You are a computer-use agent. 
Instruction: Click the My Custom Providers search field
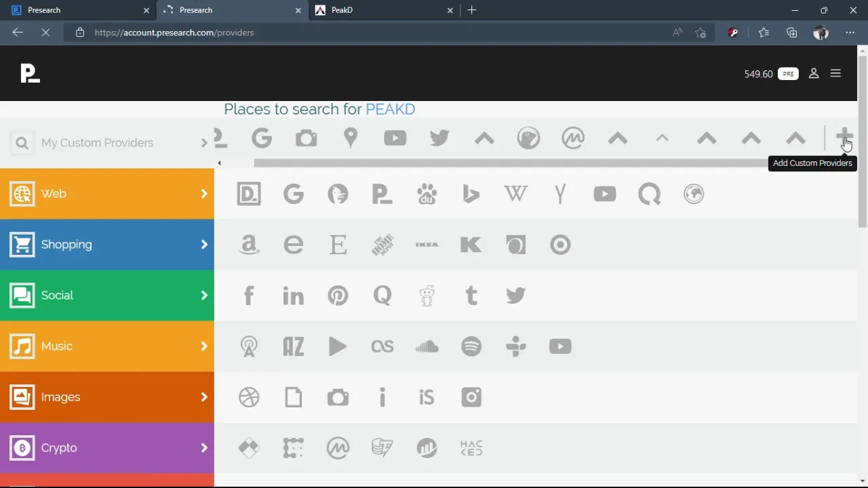click(x=108, y=143)
